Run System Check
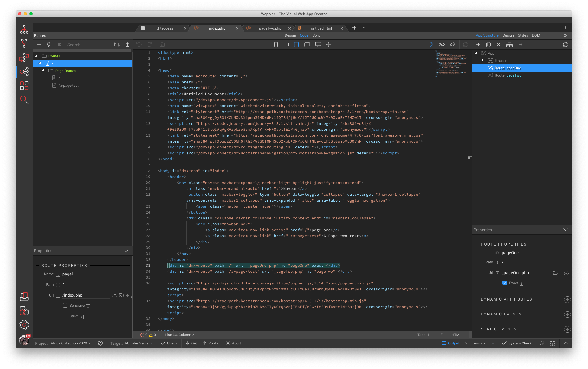 517,343
